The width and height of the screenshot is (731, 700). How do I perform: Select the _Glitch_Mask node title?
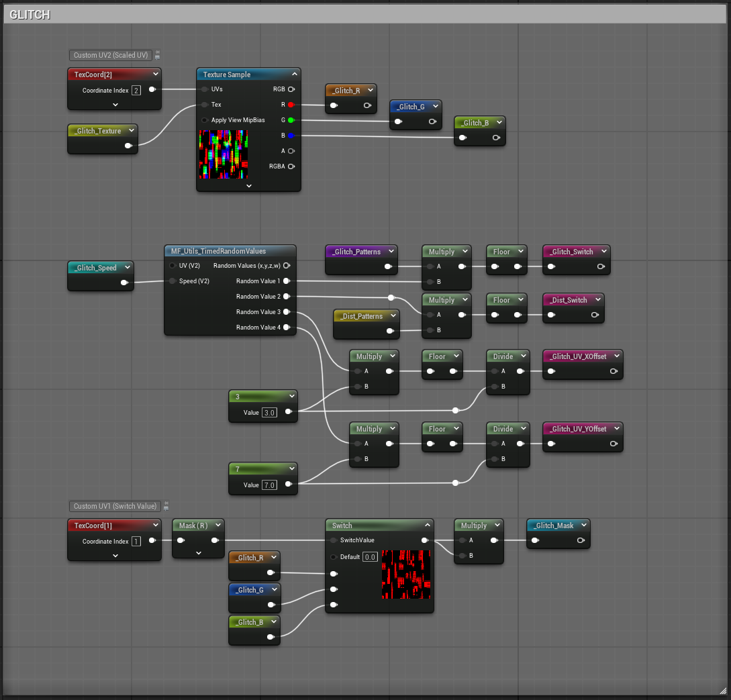(553, 526)
